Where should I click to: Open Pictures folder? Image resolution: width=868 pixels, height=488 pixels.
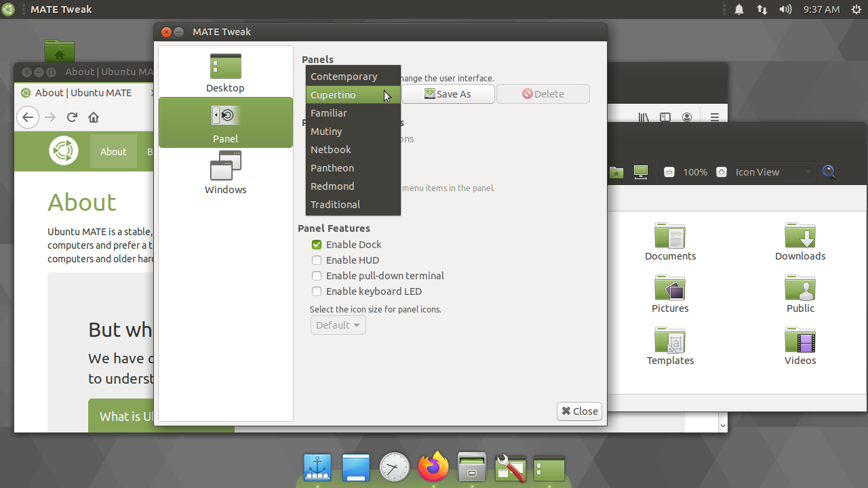[x=670, y=294]
